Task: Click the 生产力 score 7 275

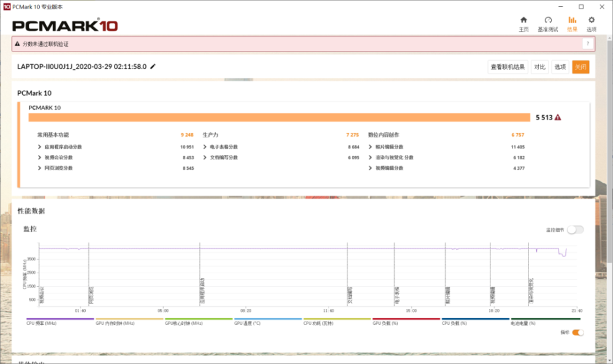Action: 352,135
